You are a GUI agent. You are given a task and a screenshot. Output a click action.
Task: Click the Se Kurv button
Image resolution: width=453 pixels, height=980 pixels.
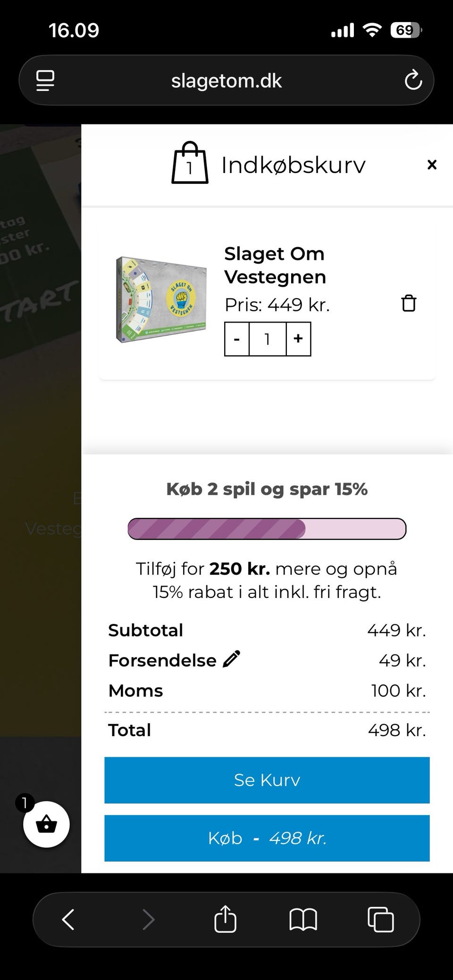tap(267, 780)
